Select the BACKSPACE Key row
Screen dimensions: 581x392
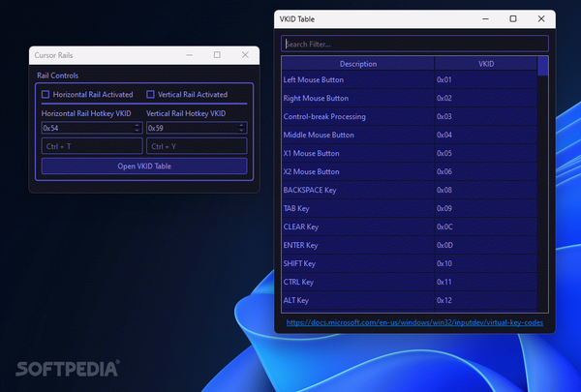click(410, 190)
